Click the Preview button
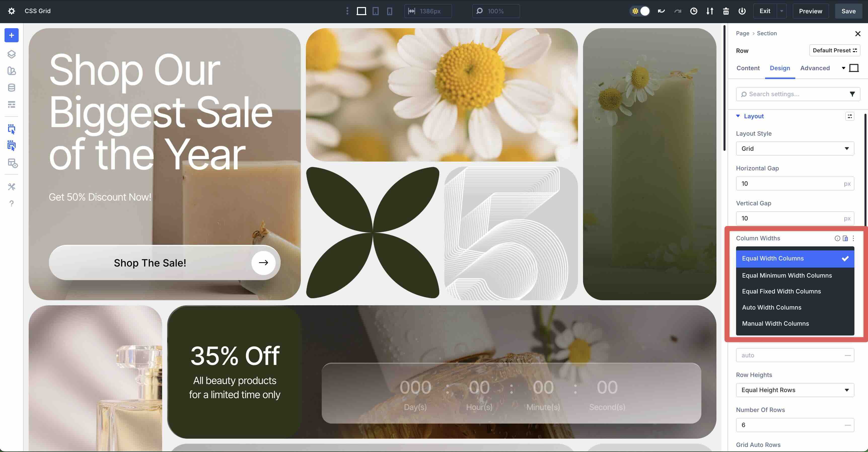 [810, 11]
